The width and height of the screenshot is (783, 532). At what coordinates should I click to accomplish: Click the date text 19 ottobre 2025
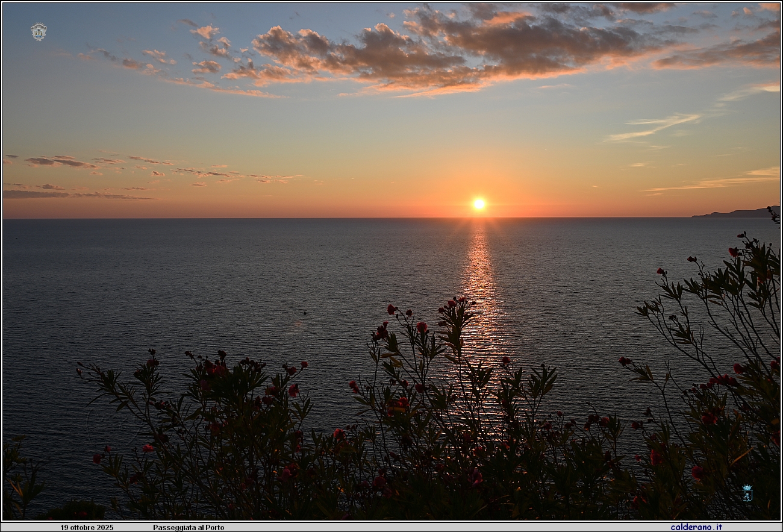87,527
